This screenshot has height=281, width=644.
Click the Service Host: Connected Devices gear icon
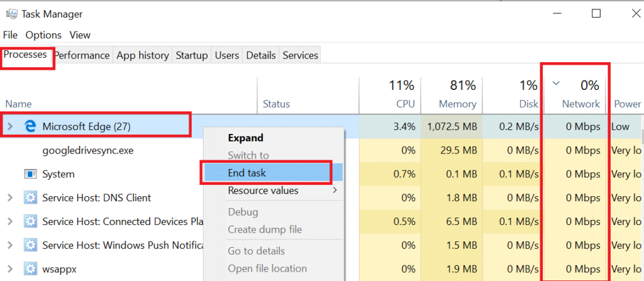tap(30, 222)
